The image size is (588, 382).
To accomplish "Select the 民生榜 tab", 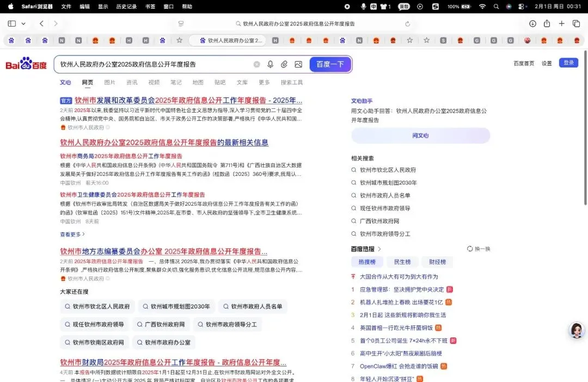I will 402,262.
